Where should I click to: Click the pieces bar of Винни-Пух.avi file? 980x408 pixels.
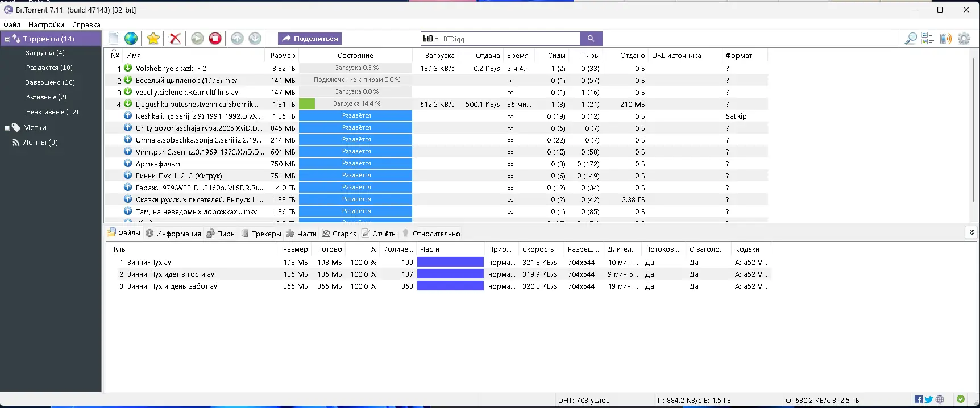(x=450, y=262)
